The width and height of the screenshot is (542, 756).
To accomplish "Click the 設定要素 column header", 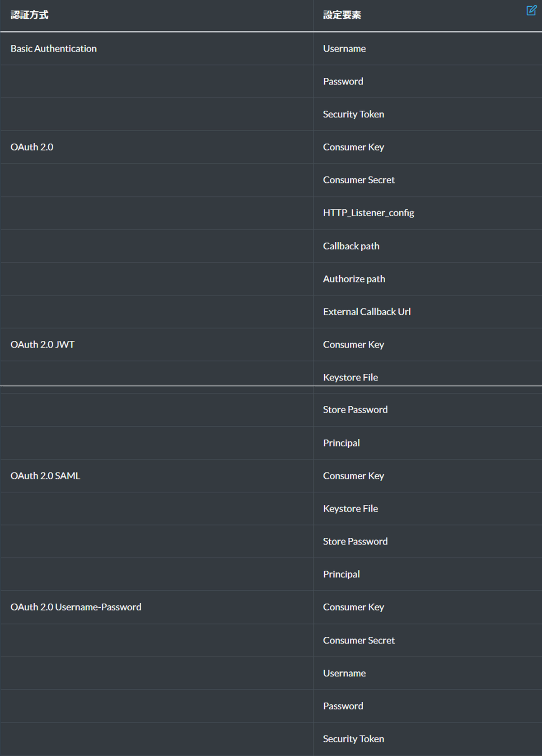I will (x=342, y=15).
